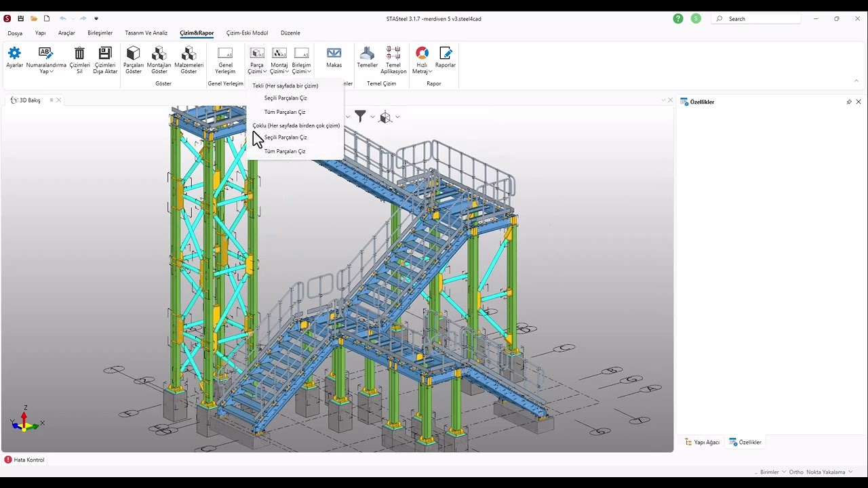Switch to the Tasarım Ve Analiz tab
868x488 pixels.
click(146, 33)
